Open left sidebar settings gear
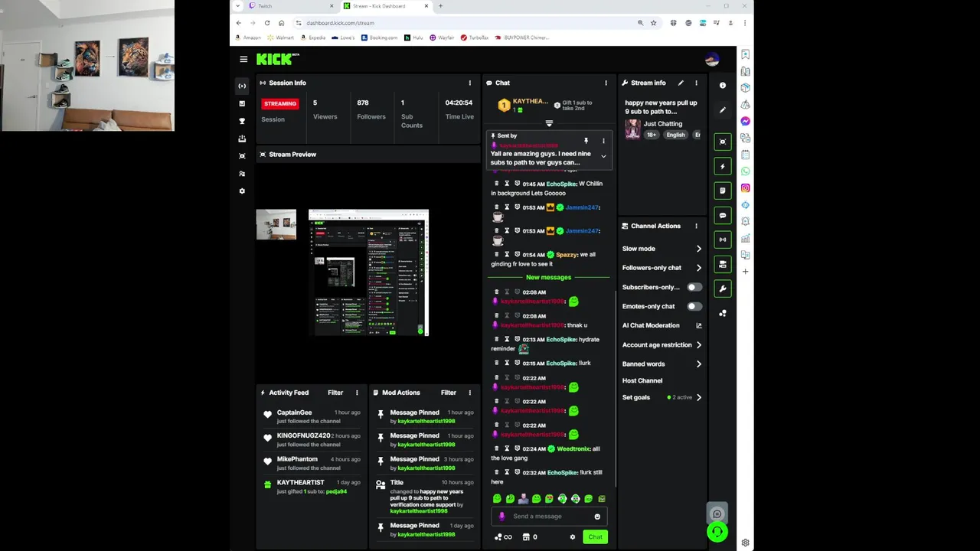This screenshot has height=551, width=980. pos(242,191)
